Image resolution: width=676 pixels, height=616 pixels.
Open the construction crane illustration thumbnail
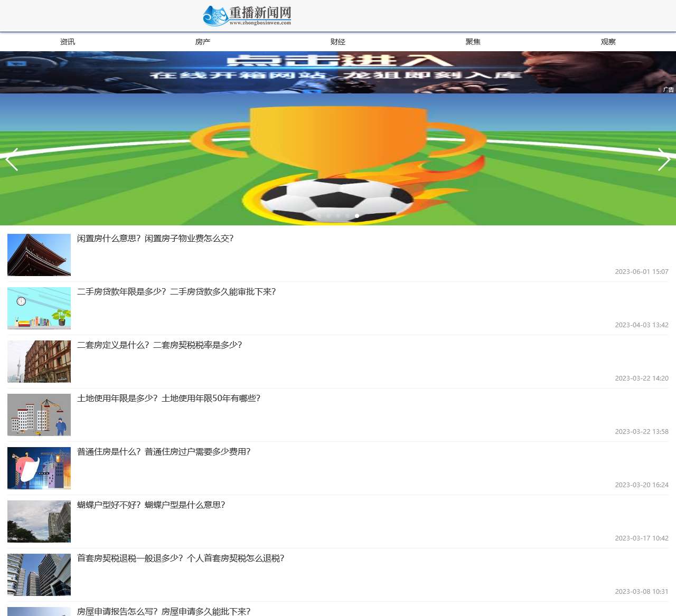click(x=39, y=415)
